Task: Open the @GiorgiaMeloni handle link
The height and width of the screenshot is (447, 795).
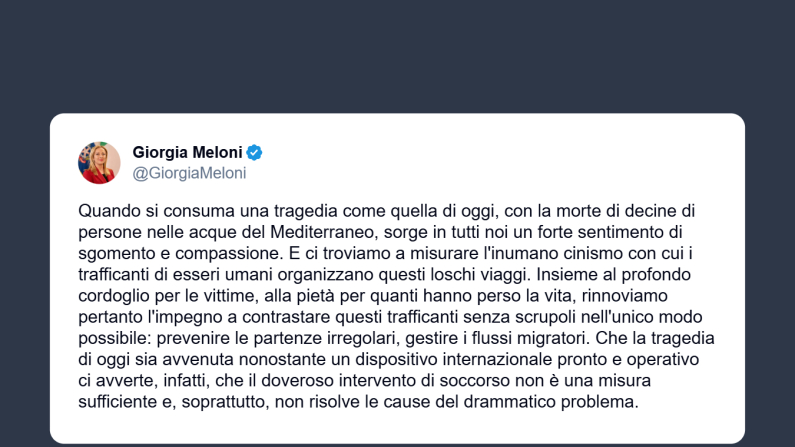Action: point(189,173)
